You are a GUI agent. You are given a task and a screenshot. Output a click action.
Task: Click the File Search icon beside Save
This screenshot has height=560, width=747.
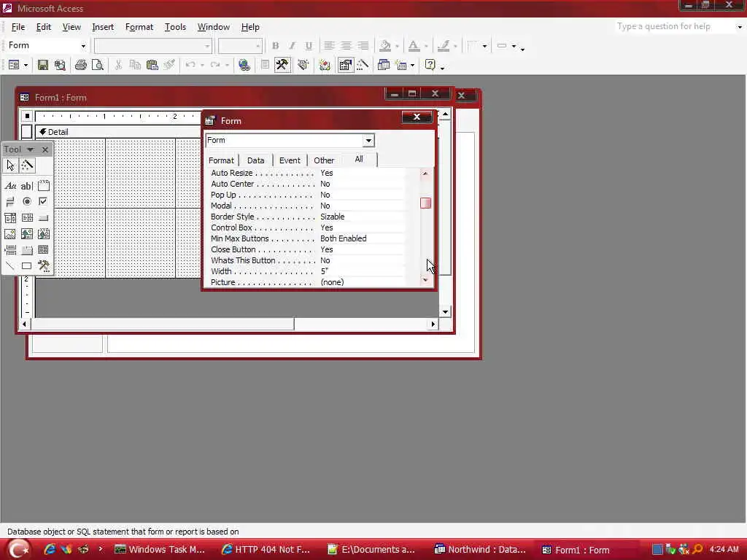[x=60, y=65]
